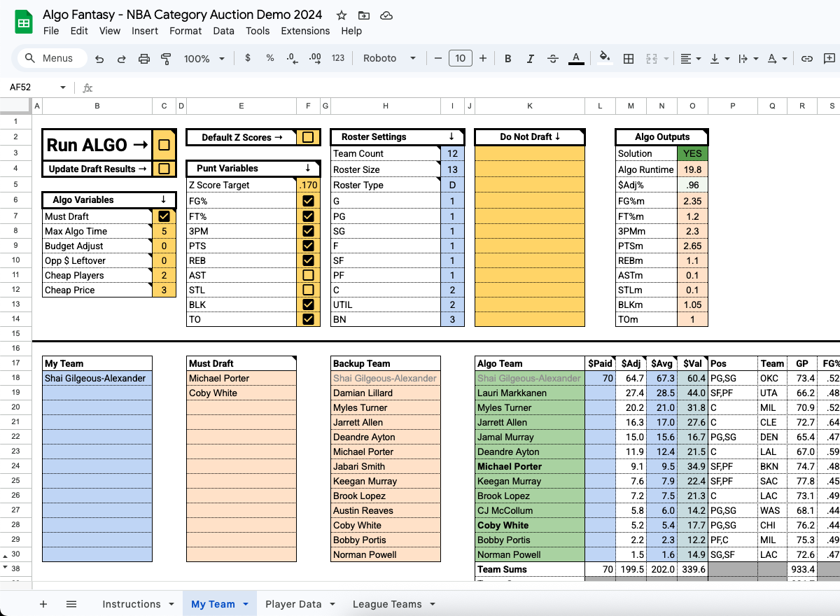This screenshot has width=840, height=616.
Task: Switch to the League Teams sheet
Action: click(x=387, y=604)
